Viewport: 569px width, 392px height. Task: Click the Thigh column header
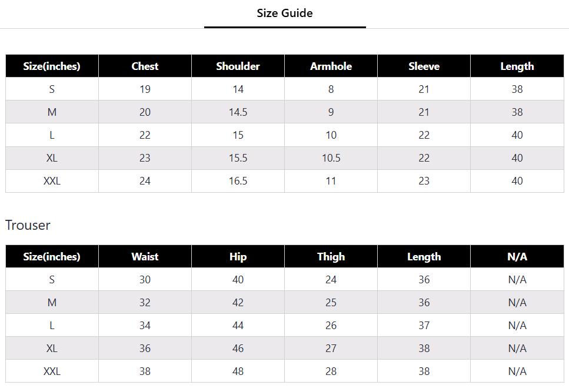(331, 256)
